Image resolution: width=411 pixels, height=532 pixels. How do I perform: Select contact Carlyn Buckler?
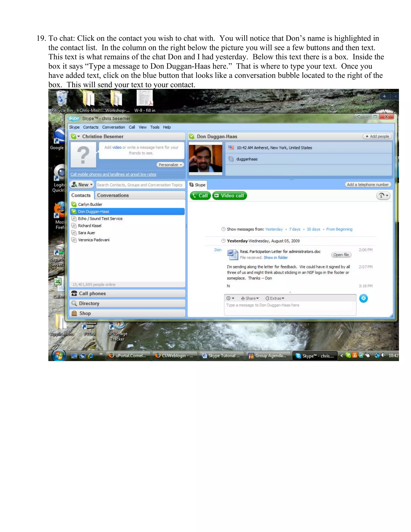pyautogui.click(x=127, y=204)
